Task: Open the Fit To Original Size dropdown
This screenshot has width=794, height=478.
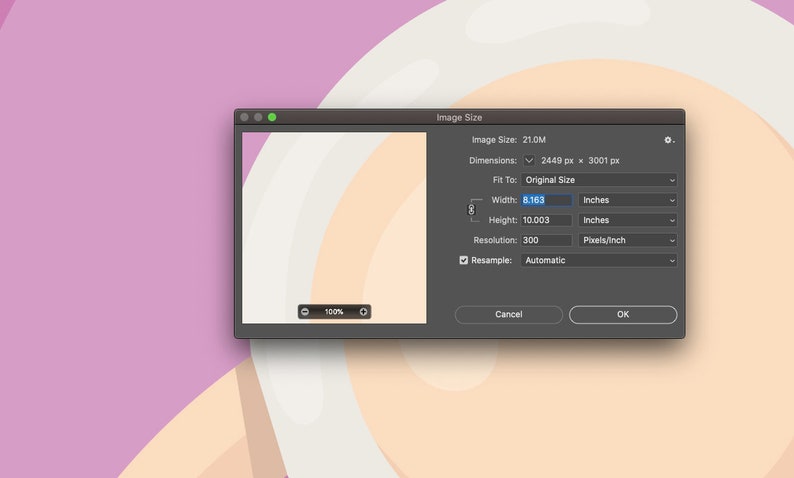Action: coord(599,180)
